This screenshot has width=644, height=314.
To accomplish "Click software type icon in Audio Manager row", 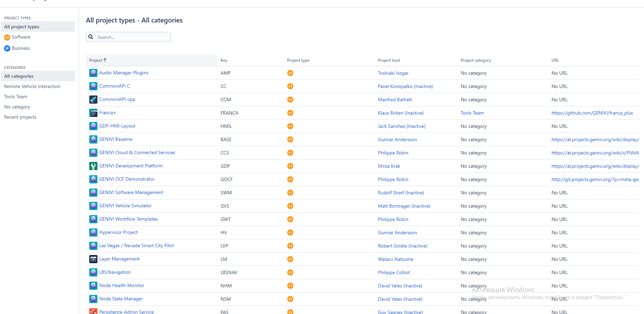I will pos(290,73).
